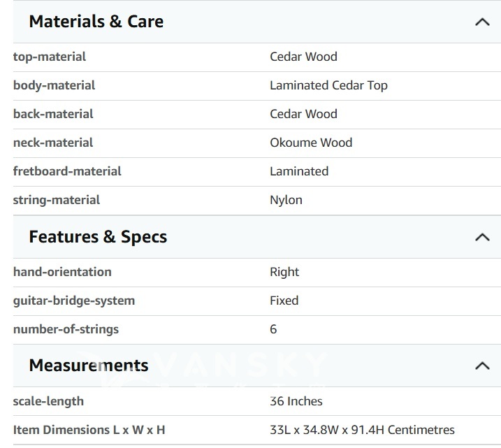Select the number-of-strings label
The image size is (501, 448).
coord(66,329)
